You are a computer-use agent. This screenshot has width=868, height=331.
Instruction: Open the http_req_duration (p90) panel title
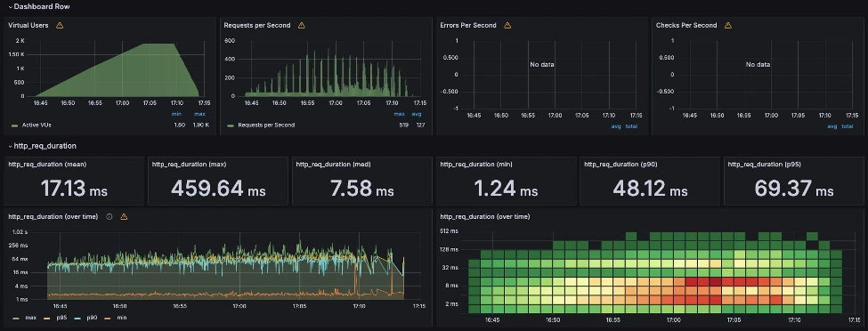[x=621, y=164]
